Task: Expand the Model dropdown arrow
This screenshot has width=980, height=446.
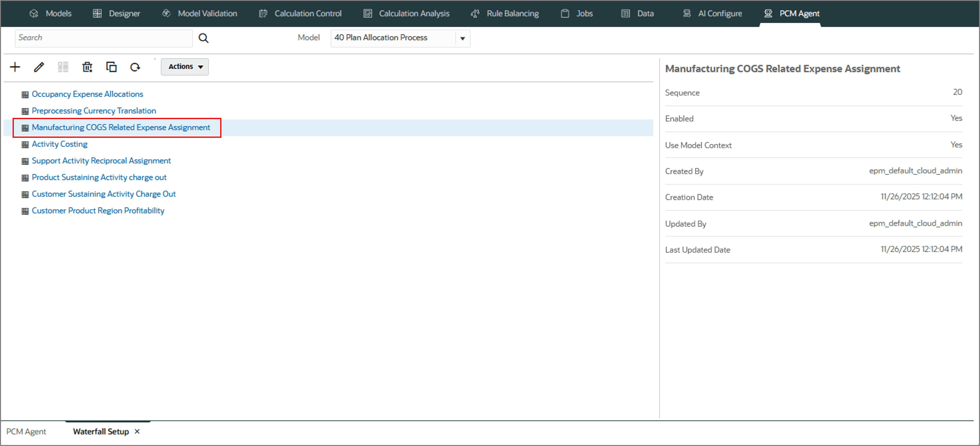Action: click(463, 38)
